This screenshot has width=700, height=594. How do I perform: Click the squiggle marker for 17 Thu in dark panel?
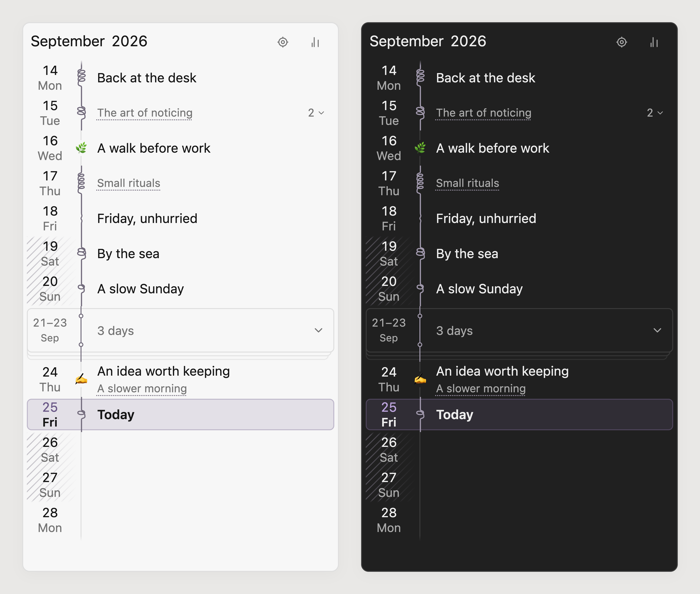pyautogui.click(x=420, y=183)
